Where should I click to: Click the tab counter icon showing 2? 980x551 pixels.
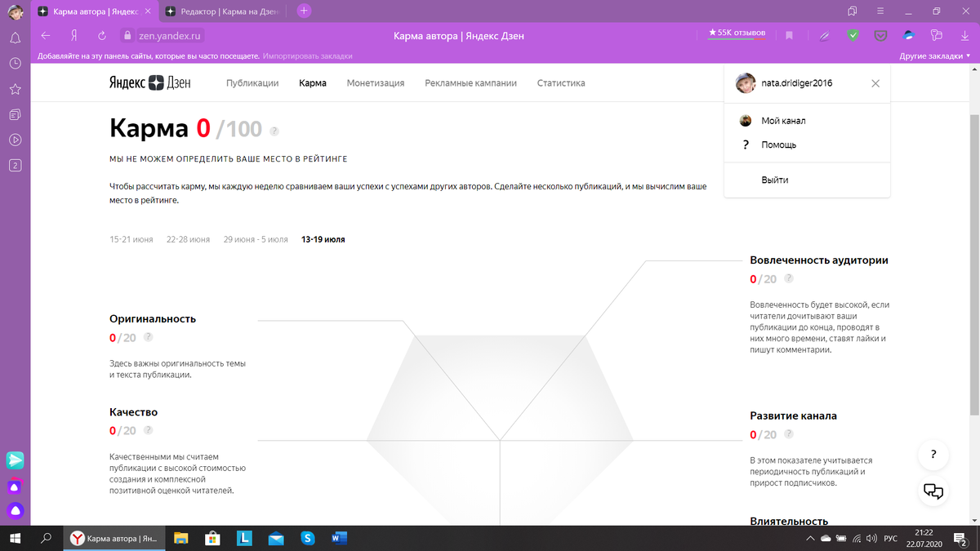click(15, 165)
